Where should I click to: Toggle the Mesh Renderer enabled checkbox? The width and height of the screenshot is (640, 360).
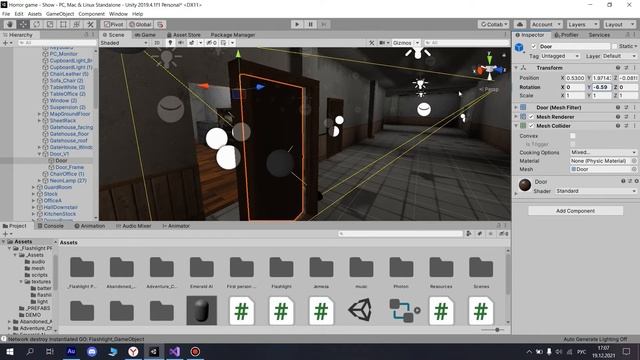[x=531, y=117]
